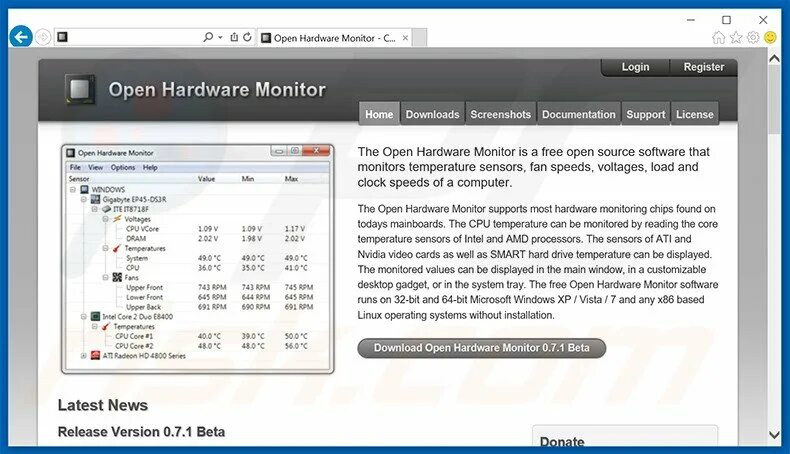
Task: Collapse the Gigabyte EP45-DS3R node
Action: pyautogui.click(x=84, y=200)
